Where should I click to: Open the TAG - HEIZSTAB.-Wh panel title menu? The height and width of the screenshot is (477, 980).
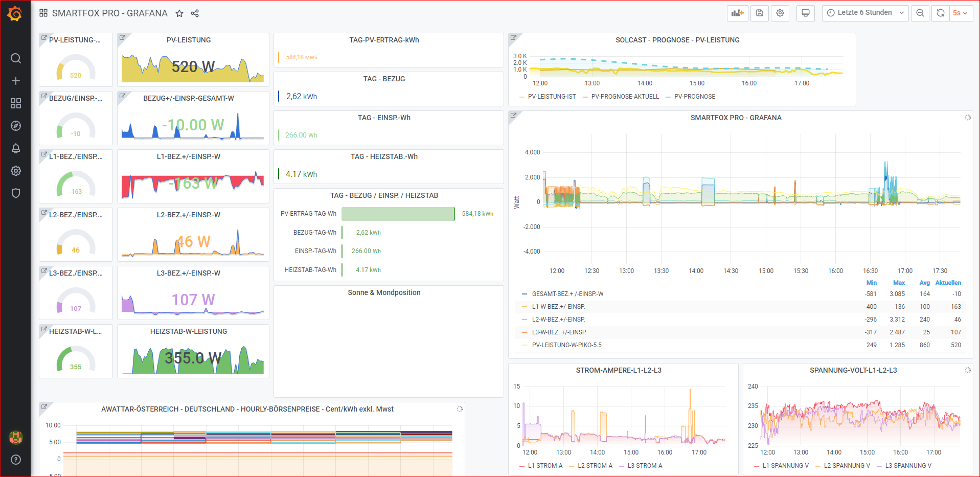(x=384, y=156)
